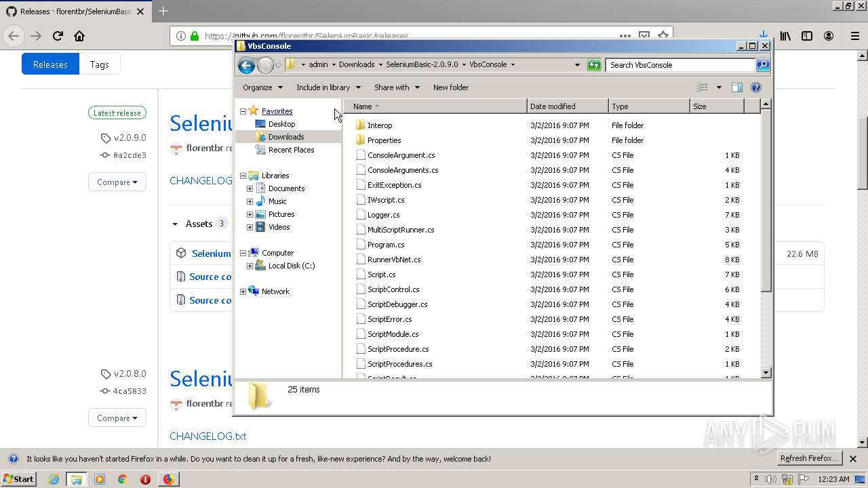868x488 pixels.
Task: Expand the Documents library node
Action: pos(250,188)
